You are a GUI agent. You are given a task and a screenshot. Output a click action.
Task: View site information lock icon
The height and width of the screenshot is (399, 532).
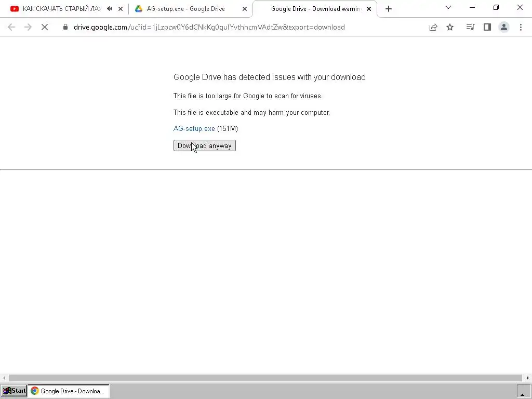click(x=65, y=27)
